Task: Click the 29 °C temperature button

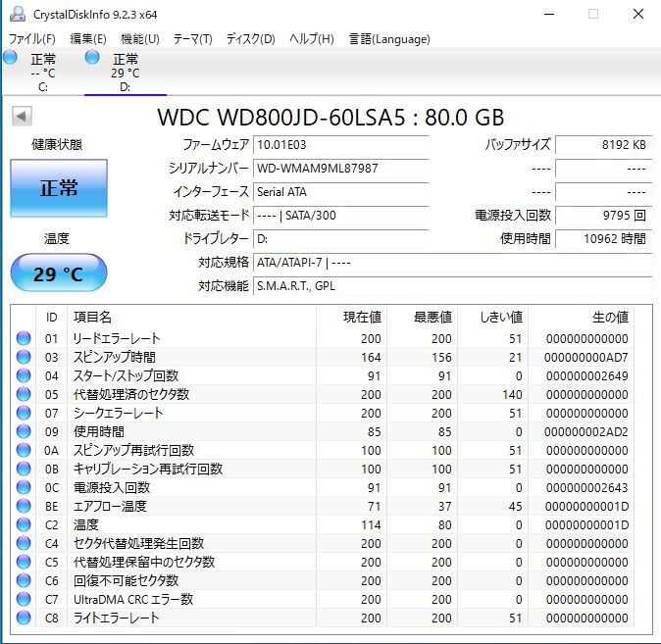Action: 59,272
